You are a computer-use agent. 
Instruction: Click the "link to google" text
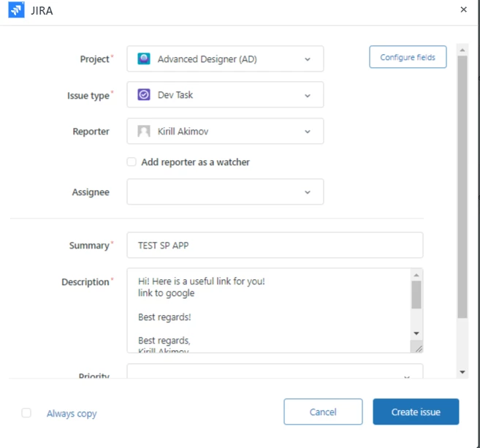pyautogui.click(x=166, y=293)
